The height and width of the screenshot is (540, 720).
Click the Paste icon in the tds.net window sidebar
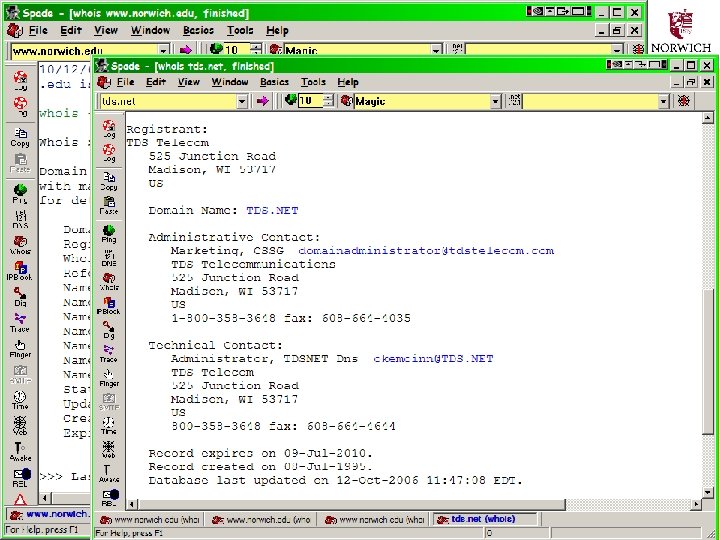point(109,205)
